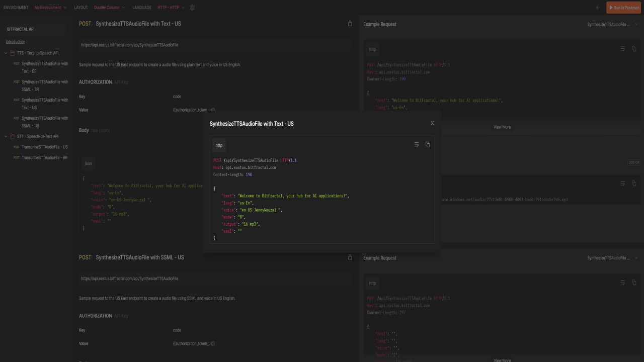Select TranscribeSTTAudioFile - US in sidebar
Screen dimensions: 644x362
point(44,147)
